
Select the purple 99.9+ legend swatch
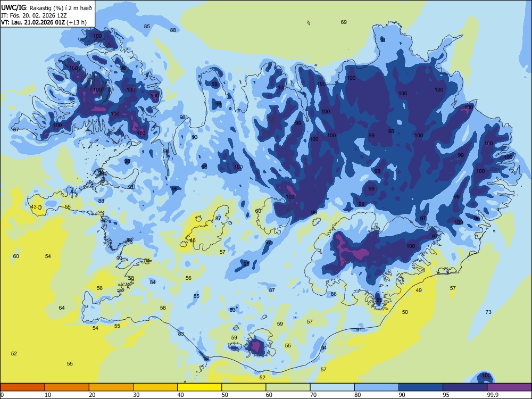(x=509, y=387)
